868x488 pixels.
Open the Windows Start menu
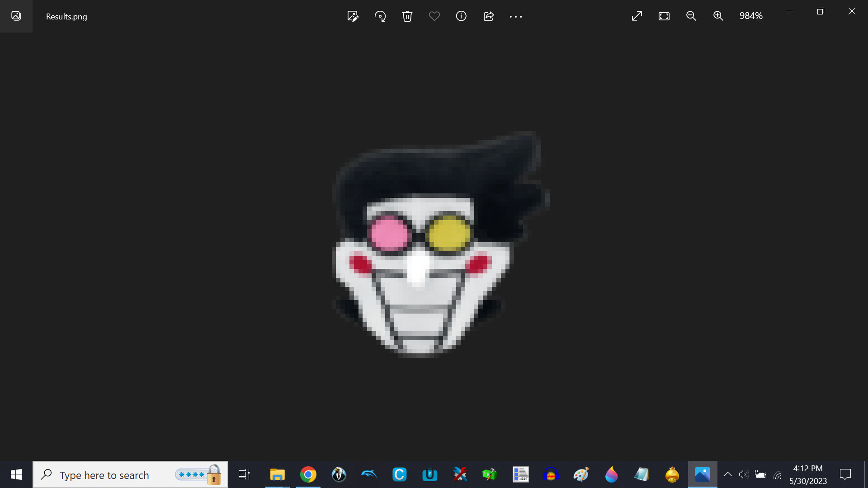coord(16,474)
